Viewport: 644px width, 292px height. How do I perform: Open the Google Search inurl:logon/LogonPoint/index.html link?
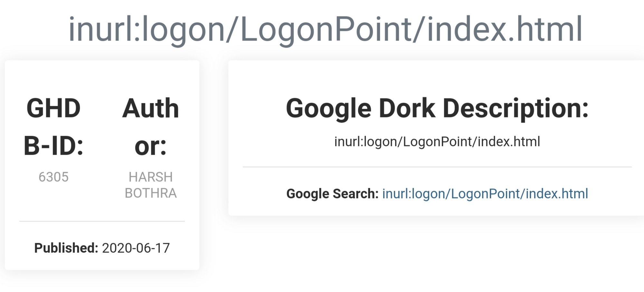(485, 194)
